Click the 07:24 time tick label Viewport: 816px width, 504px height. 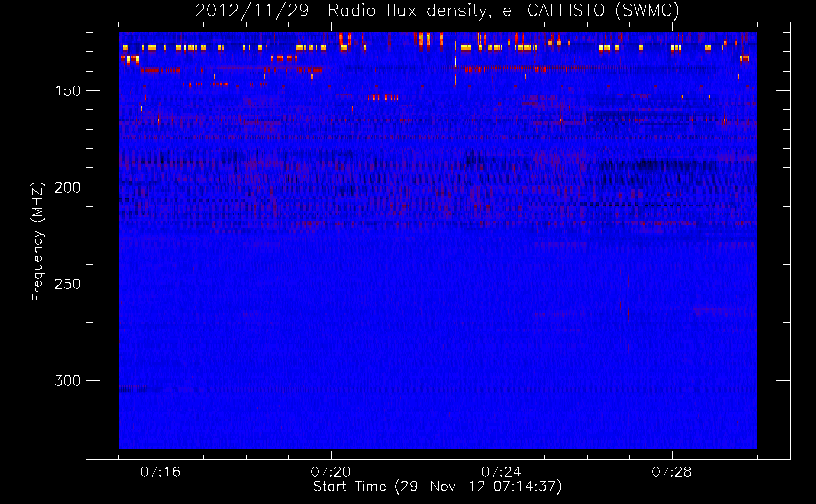click(x=501, y=472)
